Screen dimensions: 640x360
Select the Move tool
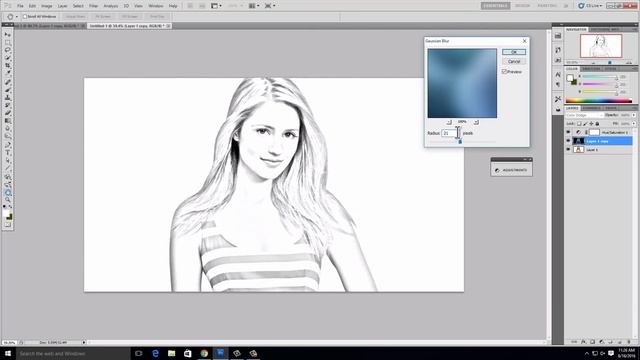pos(8,34)
